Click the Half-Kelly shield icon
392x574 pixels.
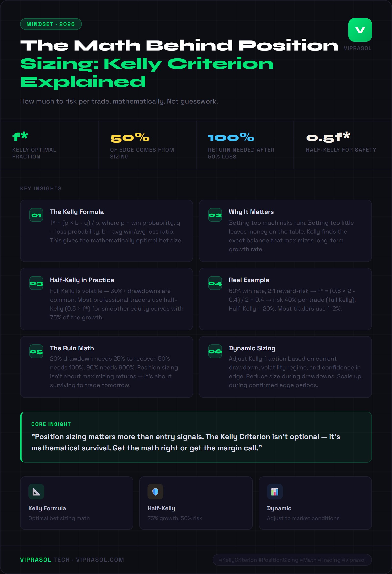[x=155, y=492]
